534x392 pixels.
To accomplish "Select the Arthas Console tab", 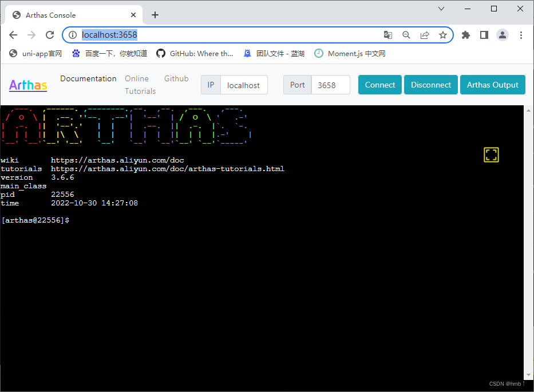I will [x=74, y=15].
